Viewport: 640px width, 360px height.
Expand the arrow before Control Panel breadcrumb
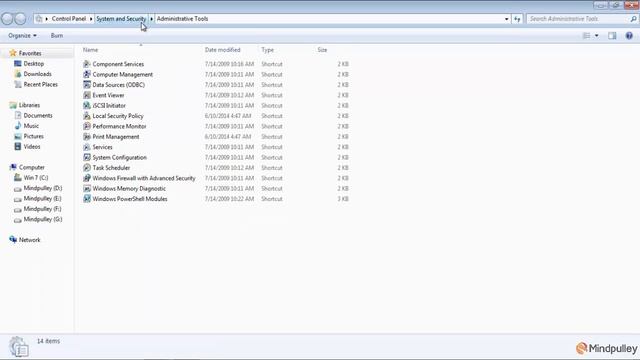coord(47,19)
